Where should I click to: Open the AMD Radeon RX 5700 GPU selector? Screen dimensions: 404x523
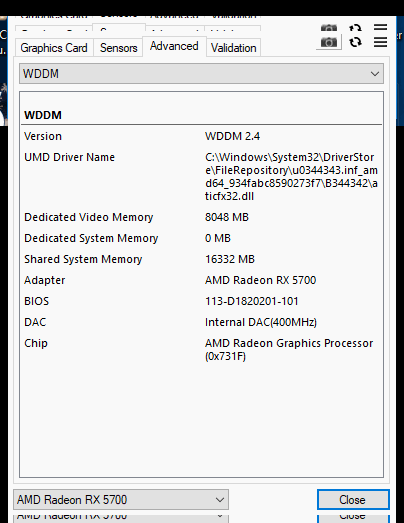(x=121, y=500)
